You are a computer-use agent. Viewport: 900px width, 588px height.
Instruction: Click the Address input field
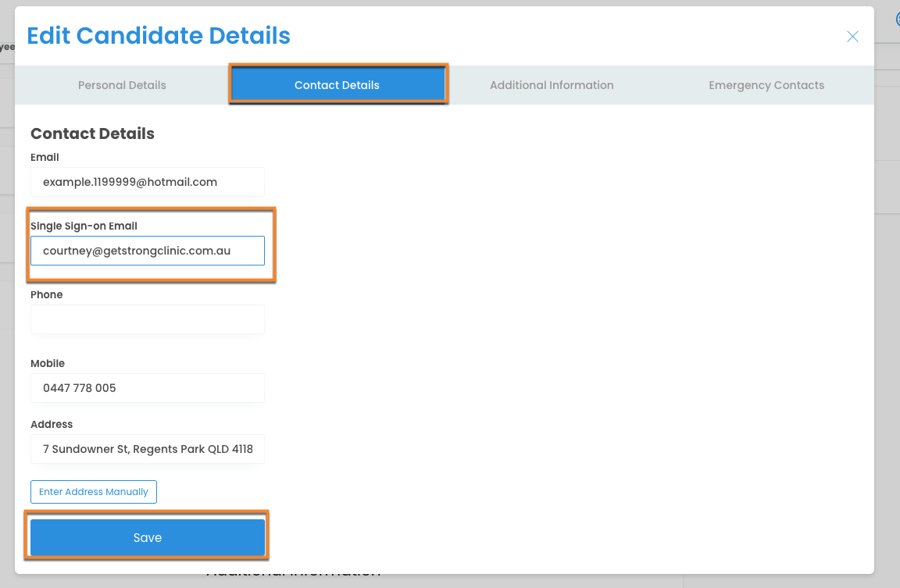148,449
